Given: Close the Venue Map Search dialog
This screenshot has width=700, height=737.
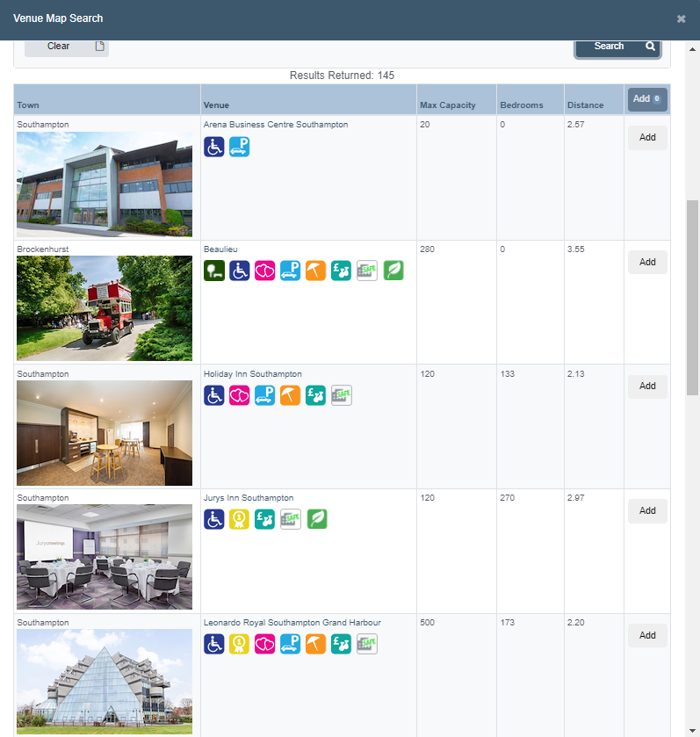Looking at the screenshot, I should [x=681, y=19].
